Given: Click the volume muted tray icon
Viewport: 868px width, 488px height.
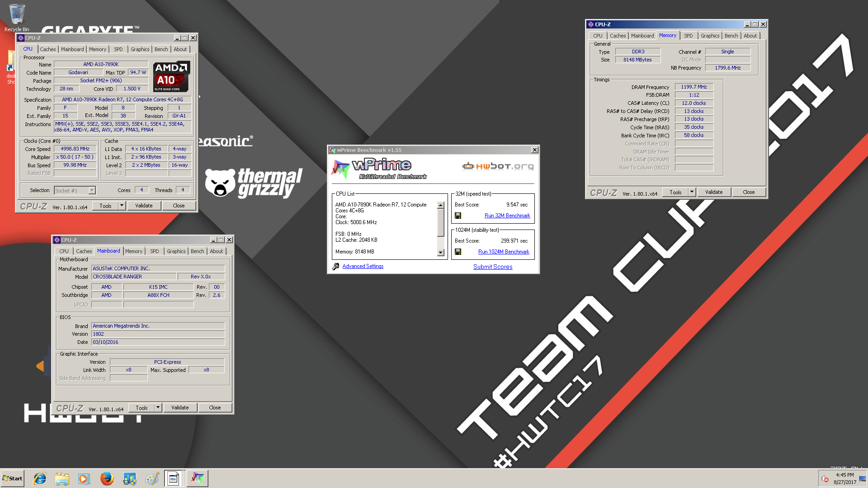Looking at the screenshot, I should (825, 479).
